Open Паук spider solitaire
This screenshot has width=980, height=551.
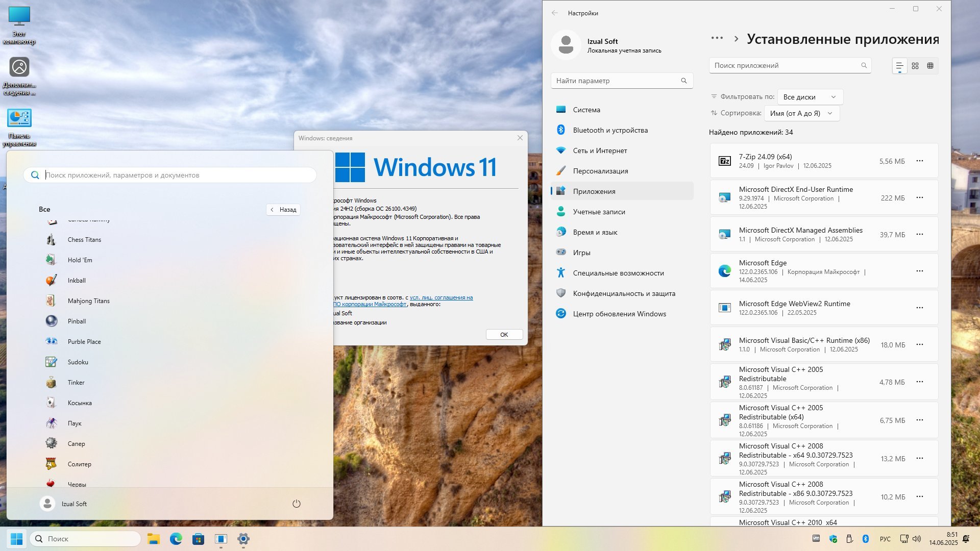(x=75, y=423)
